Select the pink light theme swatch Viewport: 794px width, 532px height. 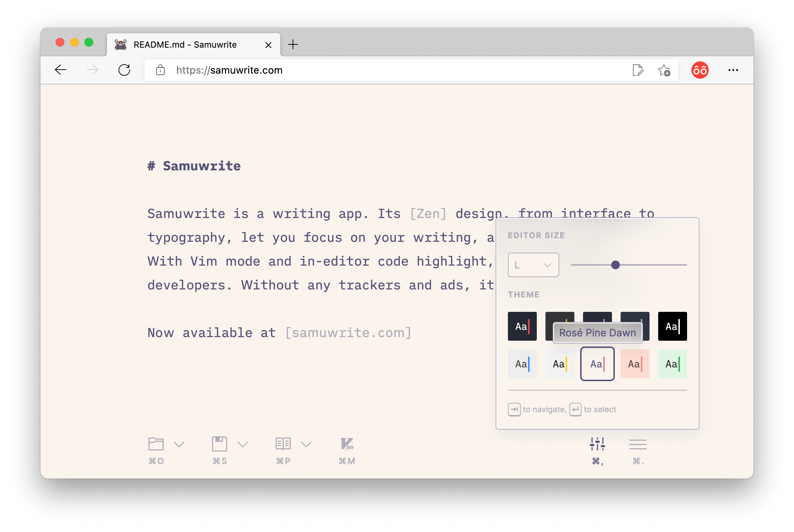pos(635,364)
